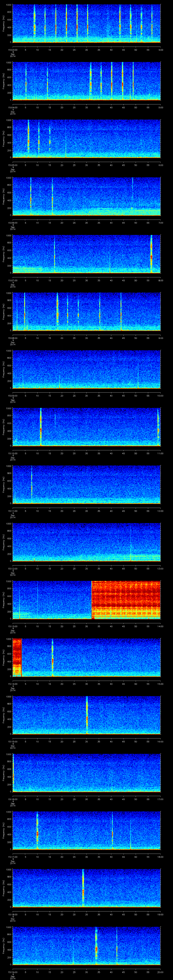Click red block at start of 15:14 spectrogram
Viewport: 173px width, 980px height.
point(17,657)
